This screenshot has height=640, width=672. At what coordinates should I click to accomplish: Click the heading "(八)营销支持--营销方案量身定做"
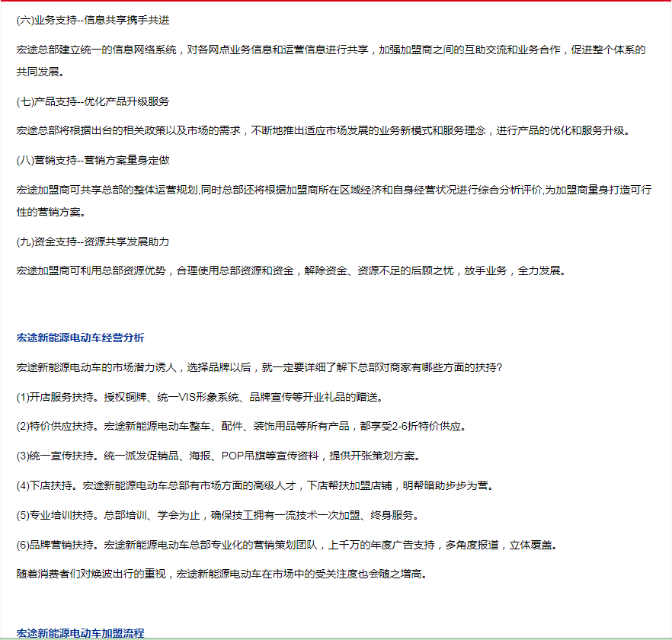[x=93, y=160]
